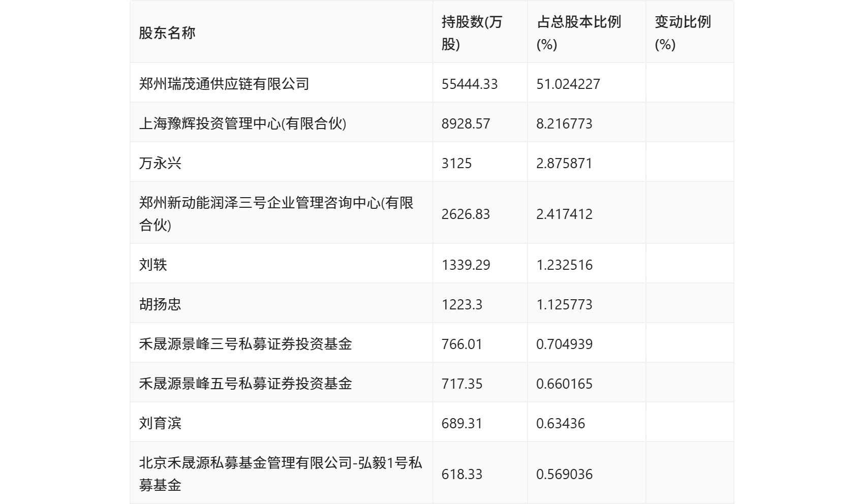Select 郑州瑞茂通供应链有限公司 shareholder name
This screenshot has width=864, height=504.
pyautogui.click(x=224, y=83)
